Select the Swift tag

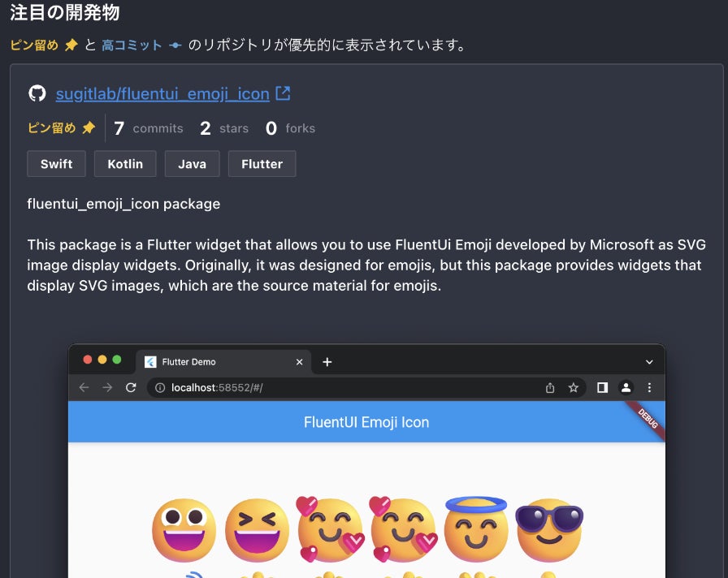click(x=56, y=164)
